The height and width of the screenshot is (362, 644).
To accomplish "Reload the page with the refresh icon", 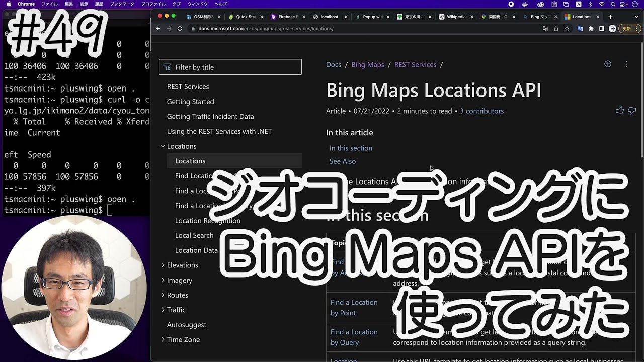I will coord(180,29).
